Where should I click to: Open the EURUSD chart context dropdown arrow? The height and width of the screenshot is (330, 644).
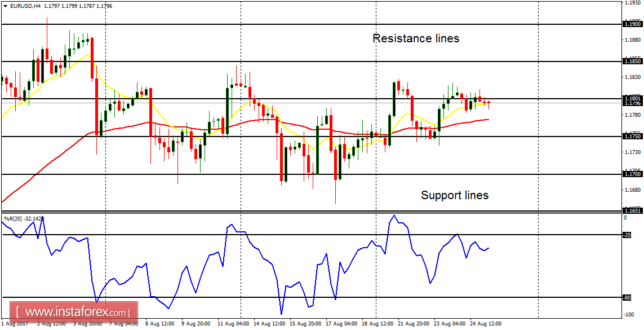(6, 6)
